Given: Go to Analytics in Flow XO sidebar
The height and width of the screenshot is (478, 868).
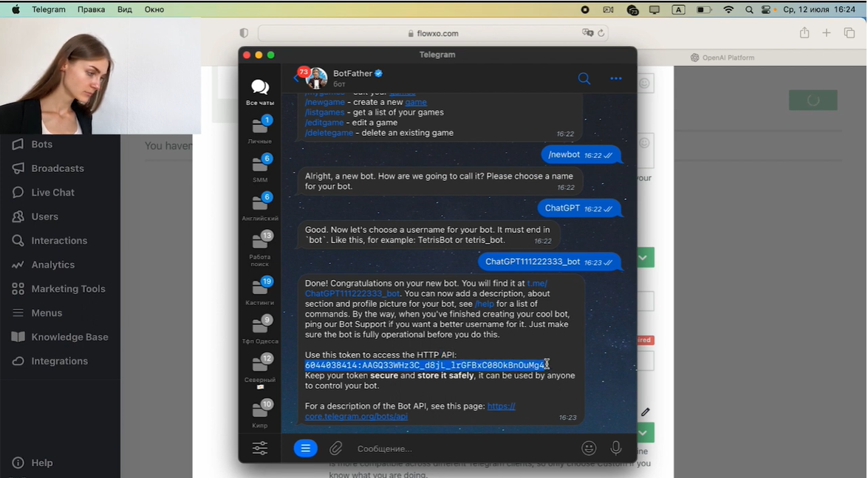Looking at the screenshot, I should tap(52, 264).
